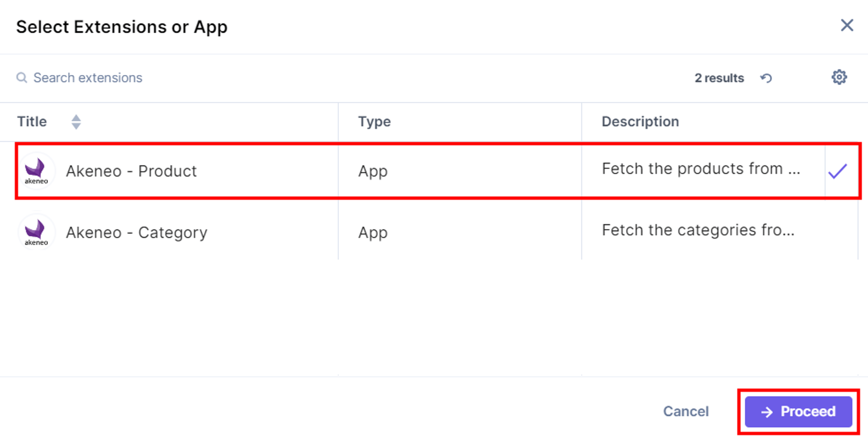The width and height of the screenshot is (868, 443).
Task: Click the selected checkmark on Akeneo Product
Action: [x=838, y=171]
